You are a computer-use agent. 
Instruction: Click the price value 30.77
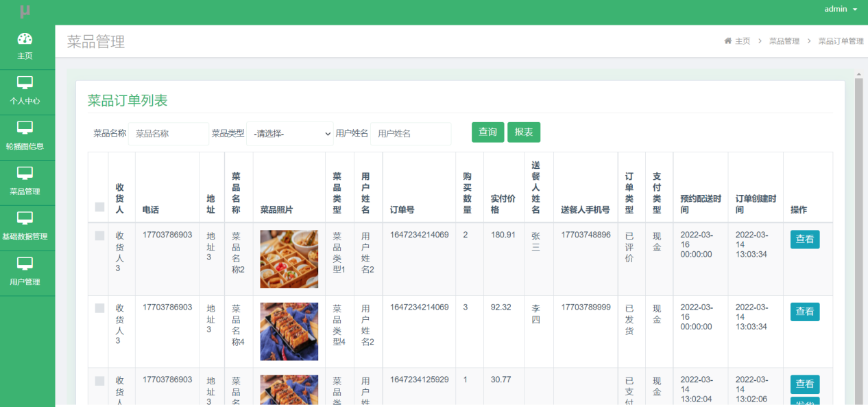click(501, 380)
